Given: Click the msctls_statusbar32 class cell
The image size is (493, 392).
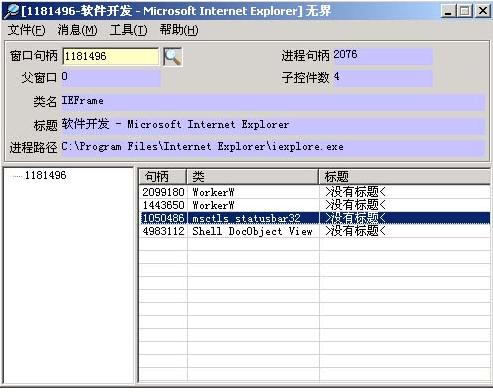Looking at the screenshot, I should tap(253, 218).
